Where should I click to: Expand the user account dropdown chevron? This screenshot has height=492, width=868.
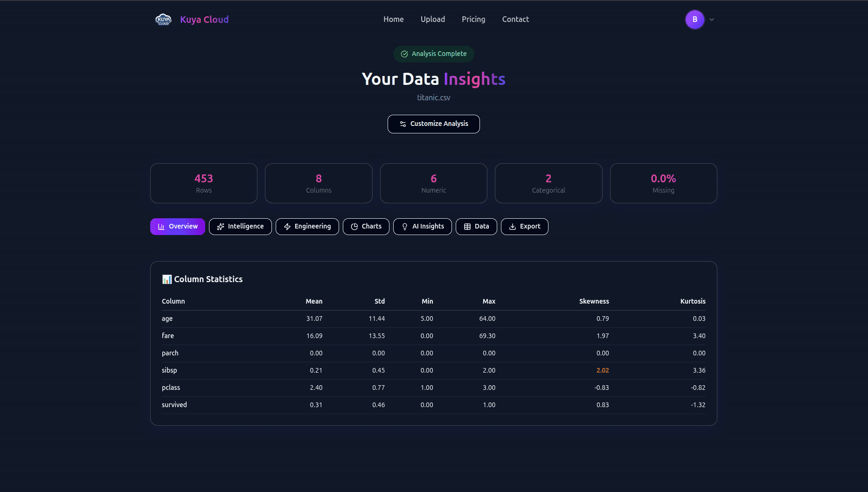click(712, 20)
